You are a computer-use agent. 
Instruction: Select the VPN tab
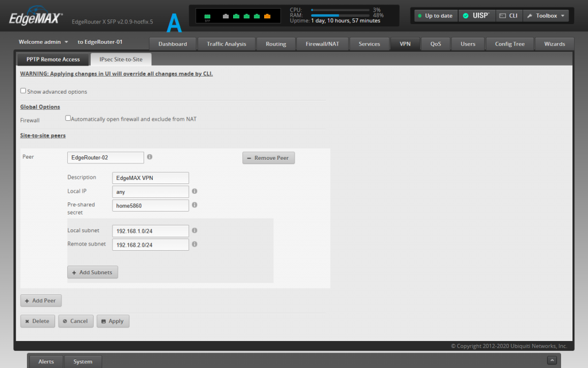click(405, 44)
